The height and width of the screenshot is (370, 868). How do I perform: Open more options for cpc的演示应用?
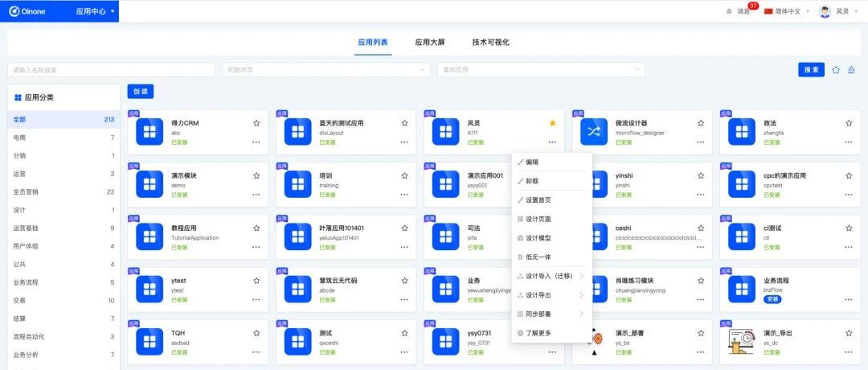click(x=849, y=195)
